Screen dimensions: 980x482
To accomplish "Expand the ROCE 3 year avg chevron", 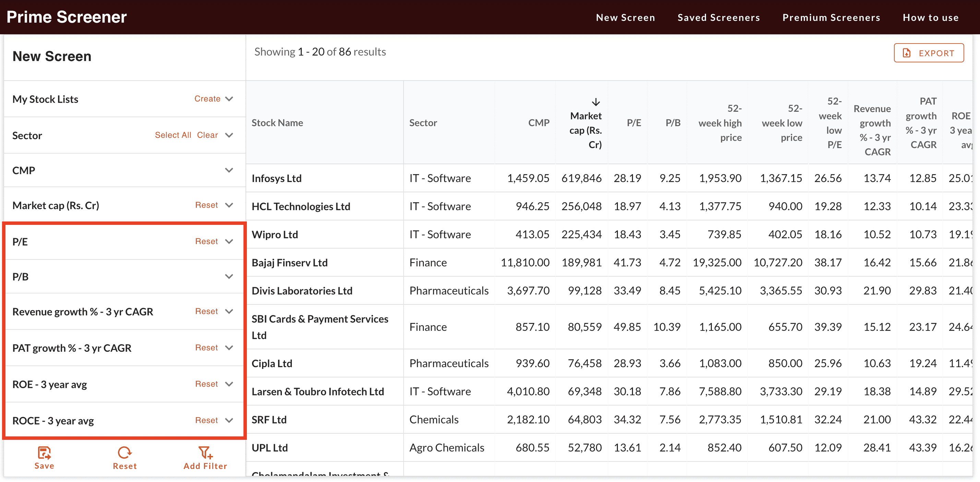I will pyautogui.click(x=229, y=420).
